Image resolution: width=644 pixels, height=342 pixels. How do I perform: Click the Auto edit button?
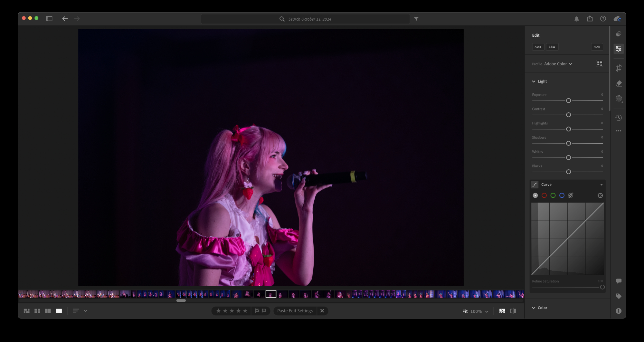pyautogui.click(x=538, y=47)
